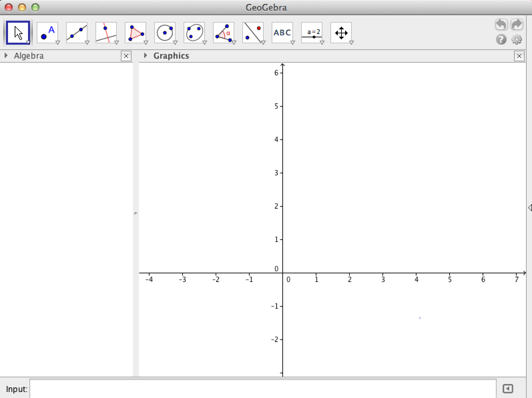Open the side perspectives panel arrow
The width and height of the screenshot is (532, 398).
tap(530, 208)
